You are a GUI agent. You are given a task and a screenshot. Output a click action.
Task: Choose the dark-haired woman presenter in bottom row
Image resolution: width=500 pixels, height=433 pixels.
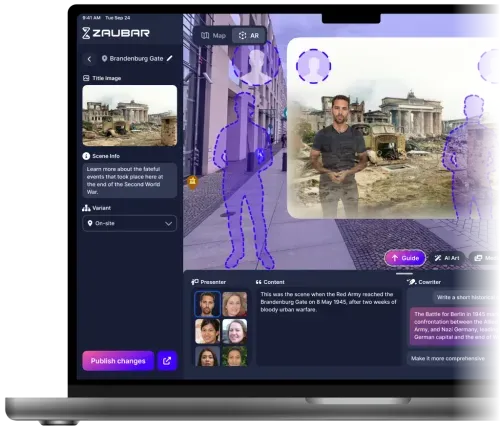tap(207, 356)
